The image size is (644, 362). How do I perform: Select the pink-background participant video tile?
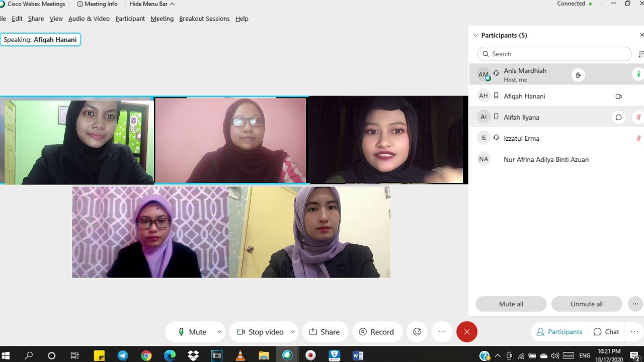(230, 140)
